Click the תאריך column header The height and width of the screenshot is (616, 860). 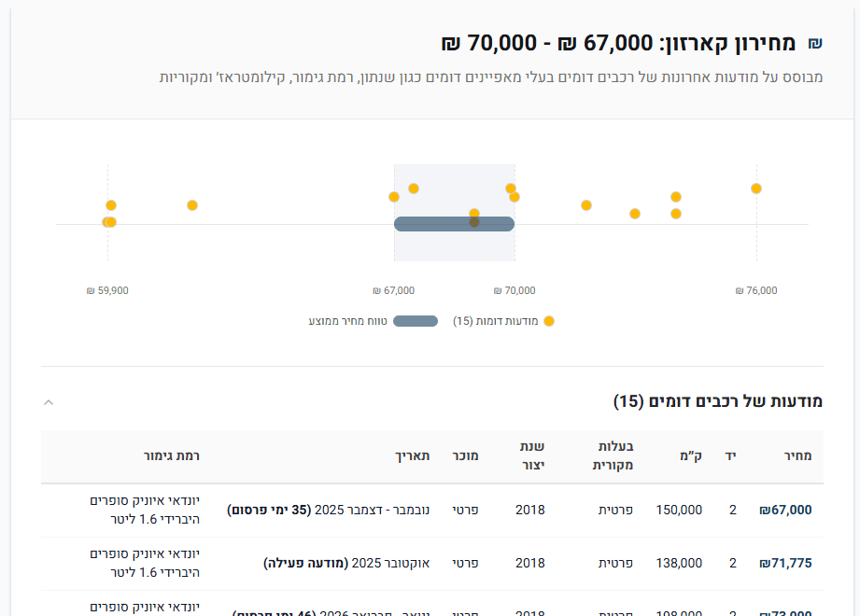point(413,455)
